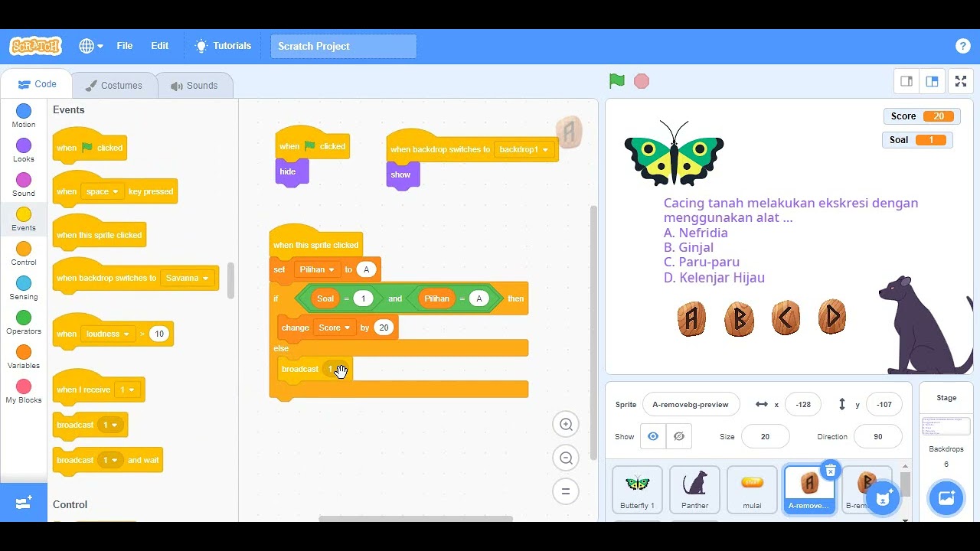Viewport: 980px width, 551px height.
Task: Open the when I receive message dropdown
Action: tap(126, 390)
